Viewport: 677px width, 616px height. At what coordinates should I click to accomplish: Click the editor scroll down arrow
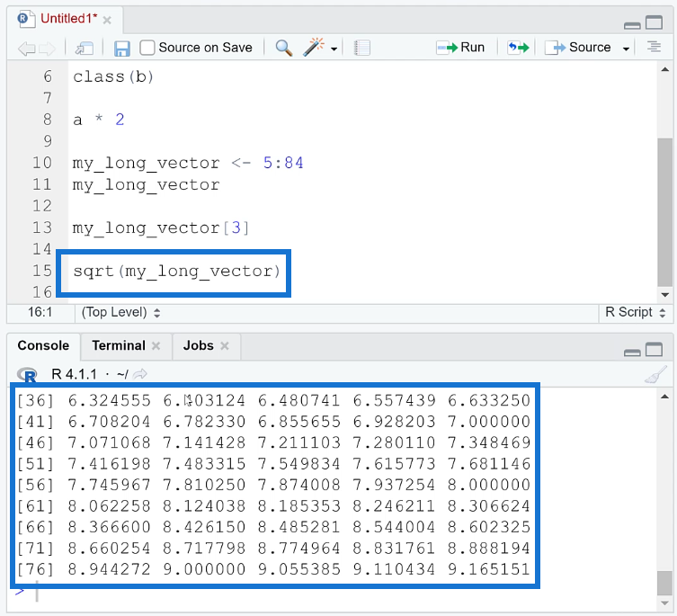click(665, 295)
